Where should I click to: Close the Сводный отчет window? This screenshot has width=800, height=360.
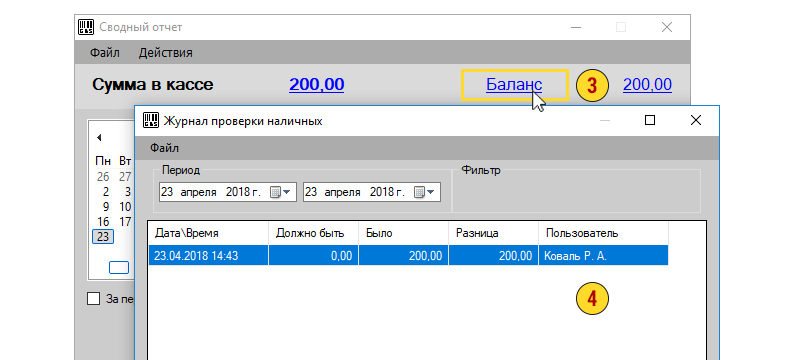(666, 28)
